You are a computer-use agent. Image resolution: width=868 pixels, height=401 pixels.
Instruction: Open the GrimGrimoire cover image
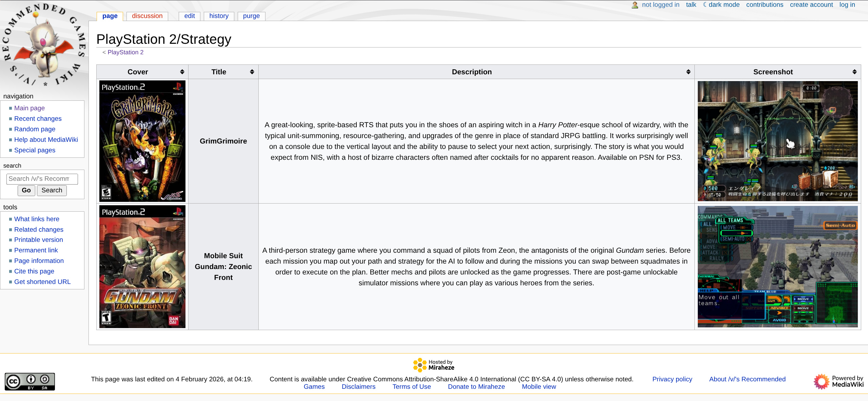click(x=142, y=141)
